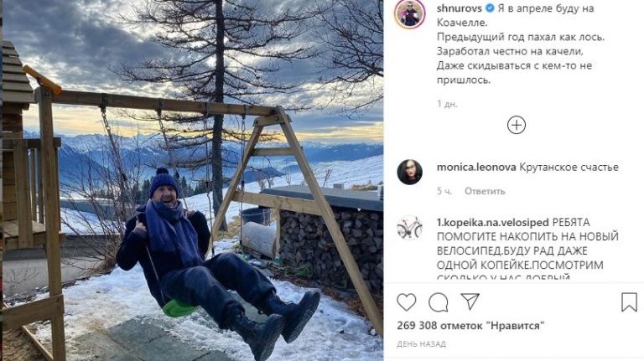644x361 pixels.
Task: Load more comments with the plus circle
Action: 517,125
